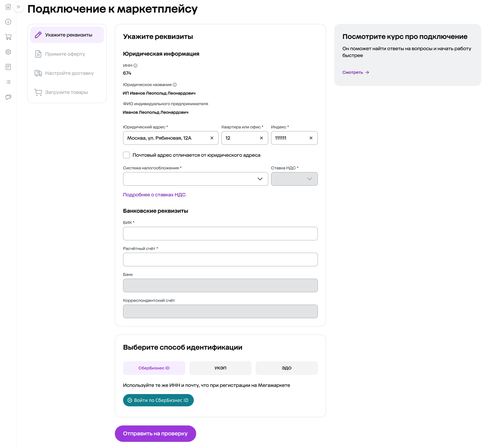
Task: Expand the Система налогообложения dropdown
Action: pyautogui.click(x=195, y=179)
